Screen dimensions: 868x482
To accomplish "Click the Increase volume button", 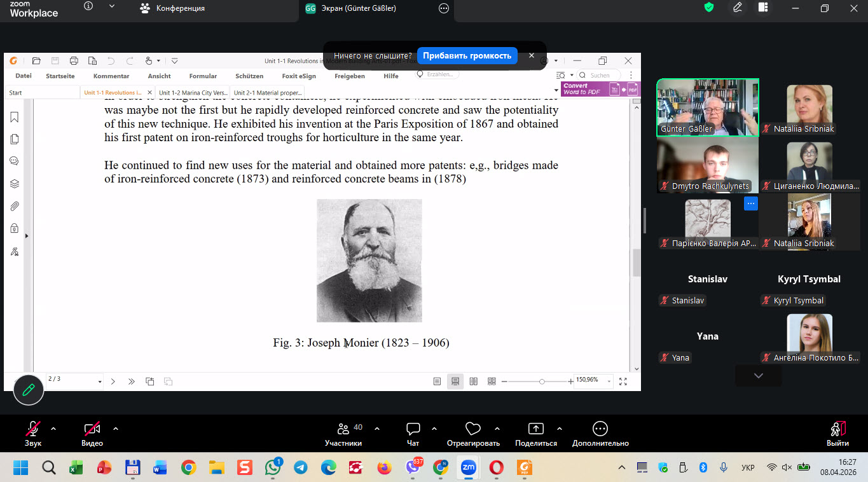I will (467, 56).
